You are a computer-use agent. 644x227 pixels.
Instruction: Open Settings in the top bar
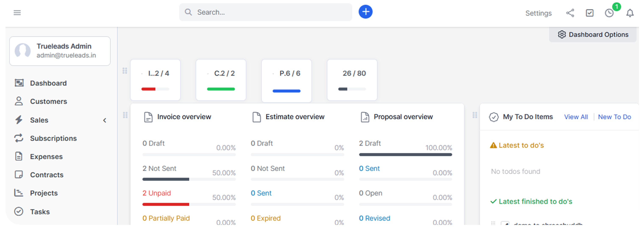point(538,13)
